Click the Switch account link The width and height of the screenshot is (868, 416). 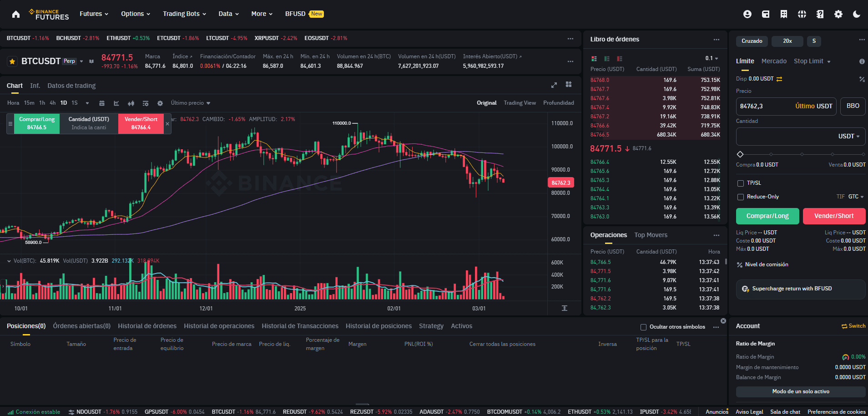853,326
